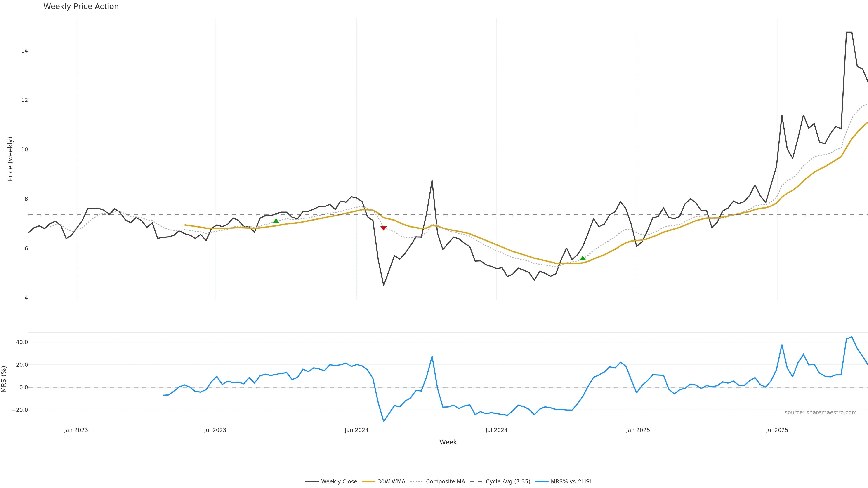Click the green up-triangle marker in late 2024
Viewport: 868px width, 488px height.
coord(583,258)
